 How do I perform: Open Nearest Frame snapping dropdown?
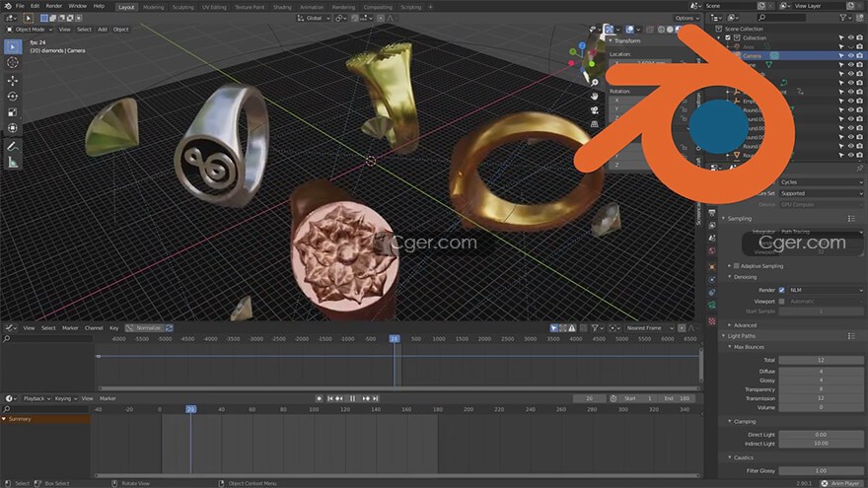(649, 328)
